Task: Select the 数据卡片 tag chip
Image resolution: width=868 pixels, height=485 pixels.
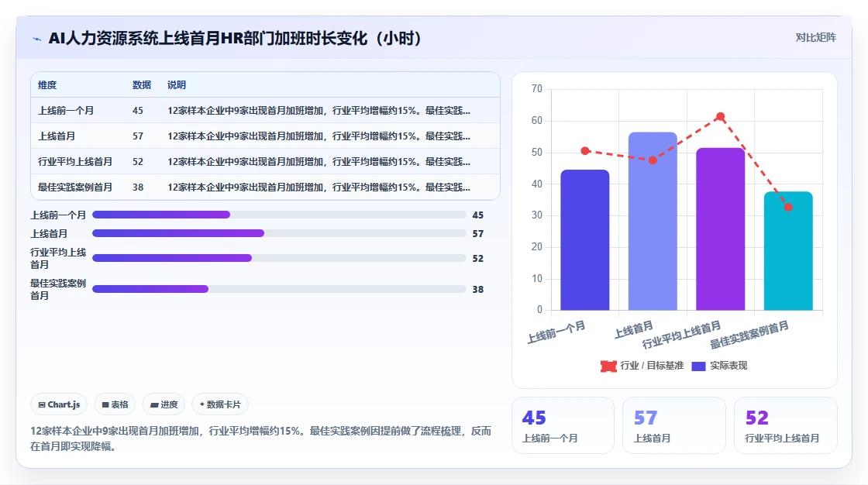Action: click(x=220, y=404)
